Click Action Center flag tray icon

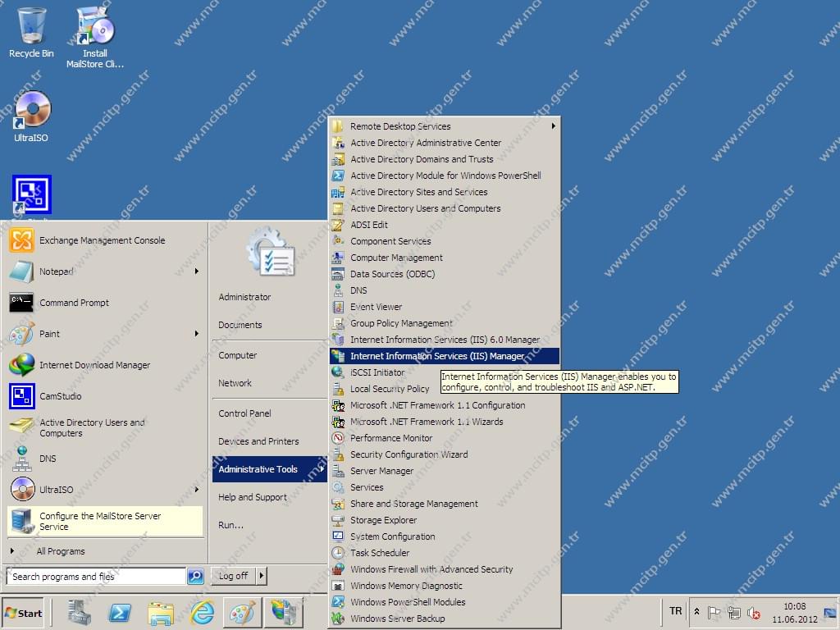[x=714, y=612]
